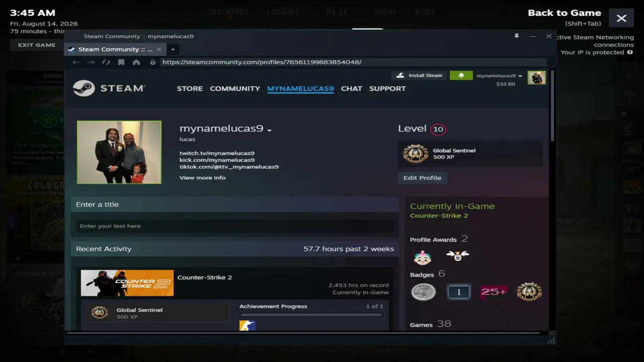This screenshot has height=362, width=644.
Task: Open the unlocked achievement icon
Action: click(x=248, y=326)
